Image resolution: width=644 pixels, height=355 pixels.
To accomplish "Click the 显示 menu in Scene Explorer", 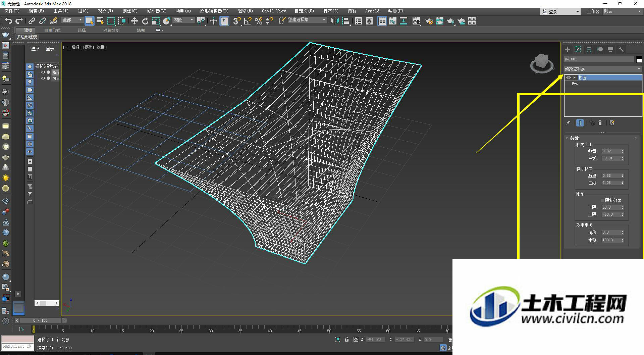I will 50,49.
